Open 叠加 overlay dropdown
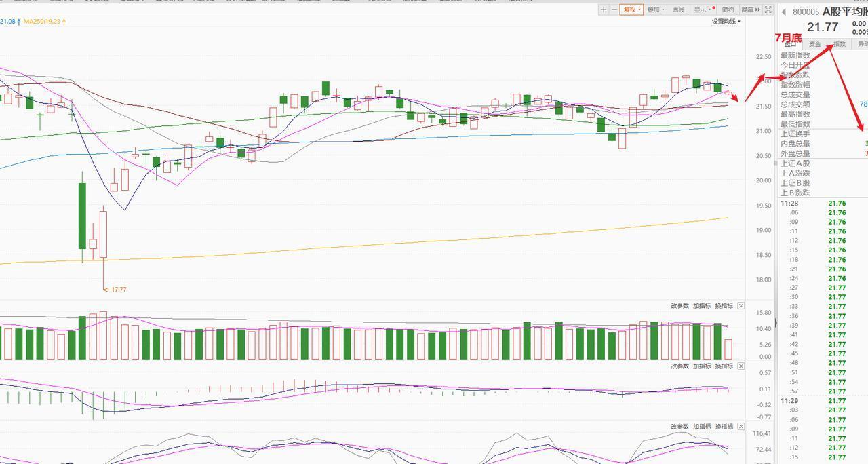 coord(655,9)
